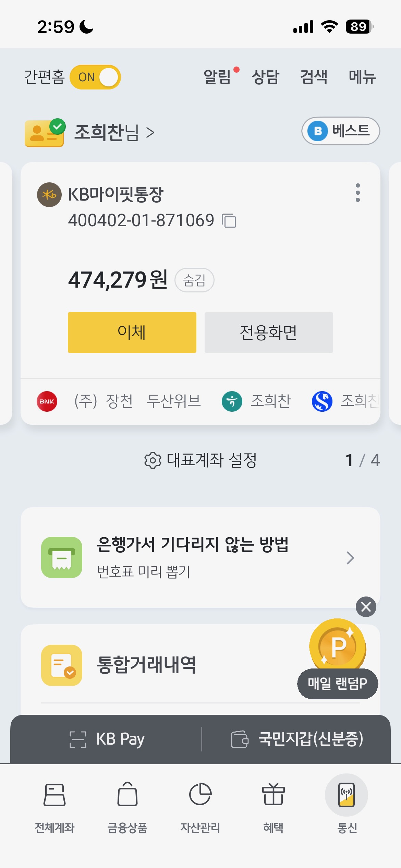The image size is (401, 868).
Task: Copy the account number with the copy icon
Action: [x=229, y=220]
